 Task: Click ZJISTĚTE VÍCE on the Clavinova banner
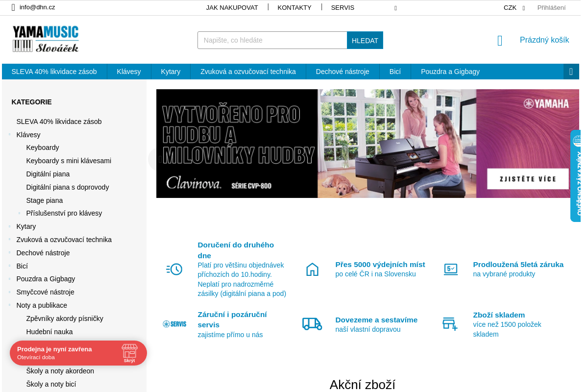pos(528,179)
